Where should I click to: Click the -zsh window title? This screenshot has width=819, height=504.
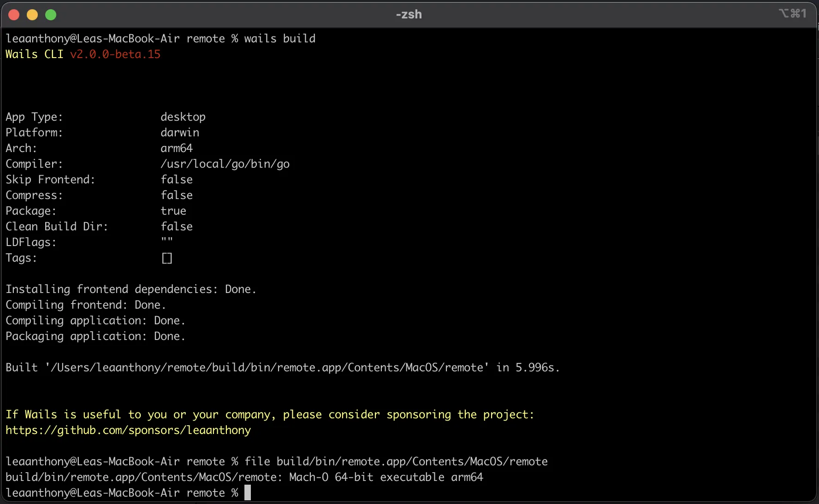(408, 14)
